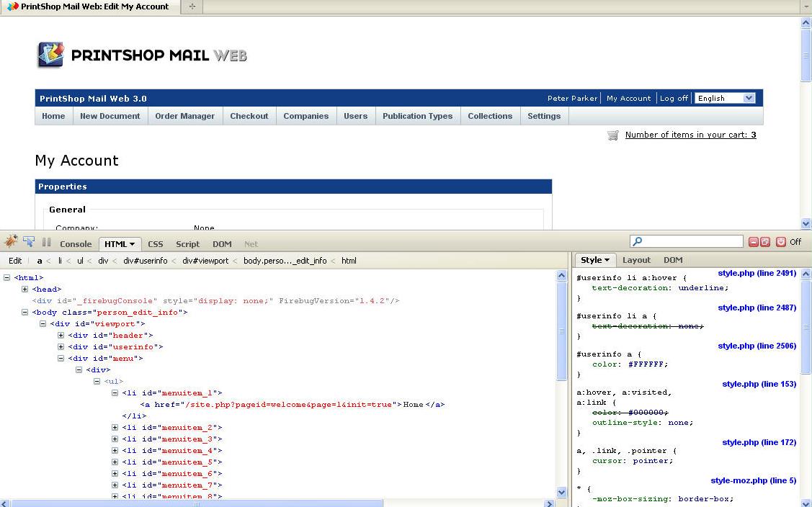
Task: Click the HTML panel horizontal scrollbar
Action: 197,503
